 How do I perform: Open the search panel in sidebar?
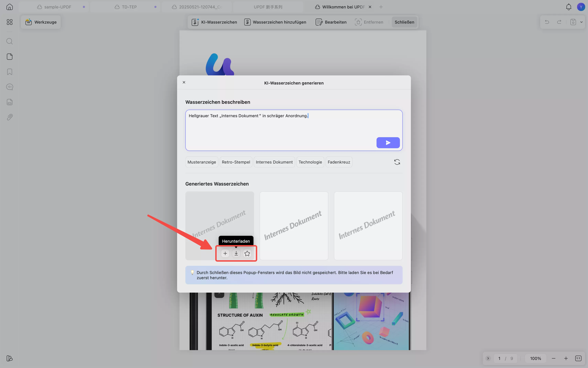(x=9, y=41)
